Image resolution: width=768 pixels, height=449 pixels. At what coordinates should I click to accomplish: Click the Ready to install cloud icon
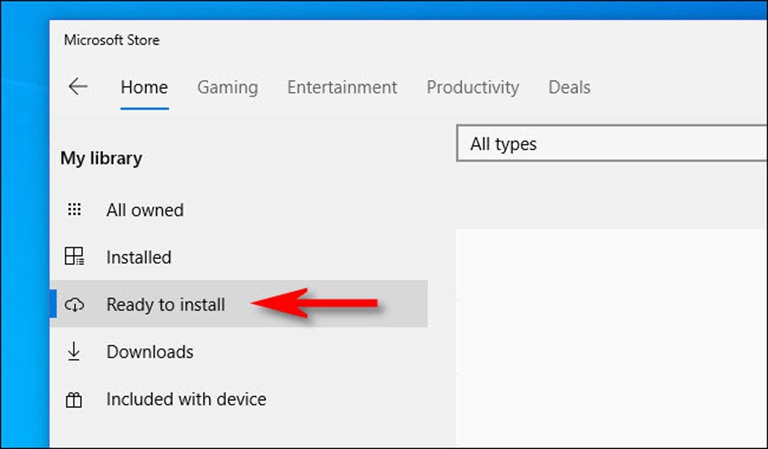click(x=74, y=305)
